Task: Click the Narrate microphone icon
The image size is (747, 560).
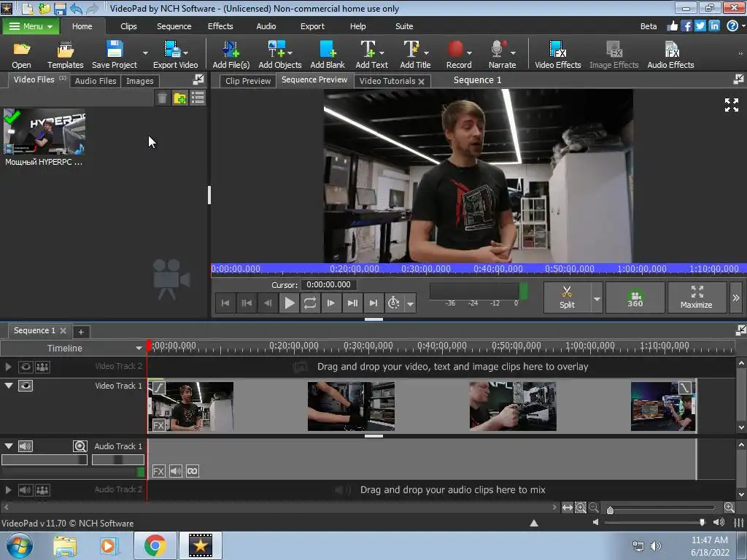Action: click(497, 49)
